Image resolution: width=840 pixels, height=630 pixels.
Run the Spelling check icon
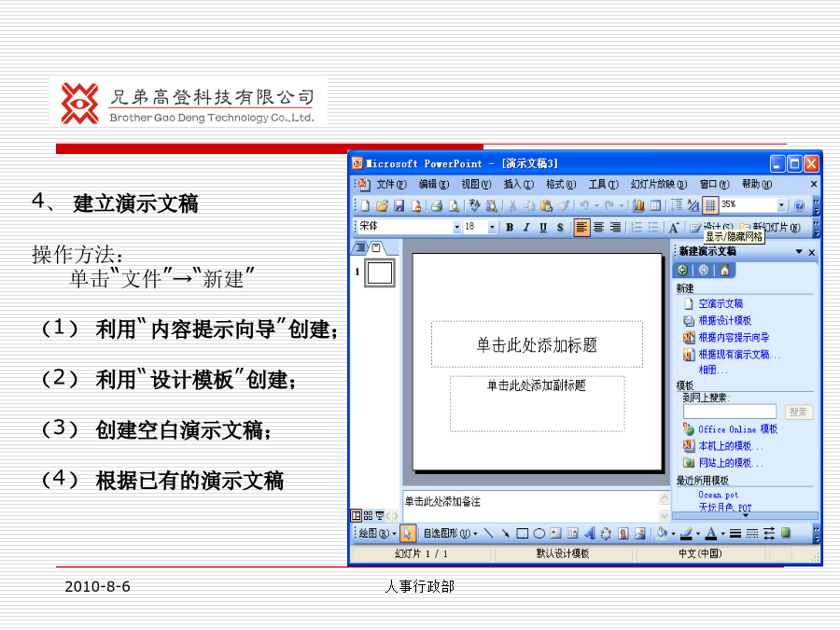tap(475, 205)
